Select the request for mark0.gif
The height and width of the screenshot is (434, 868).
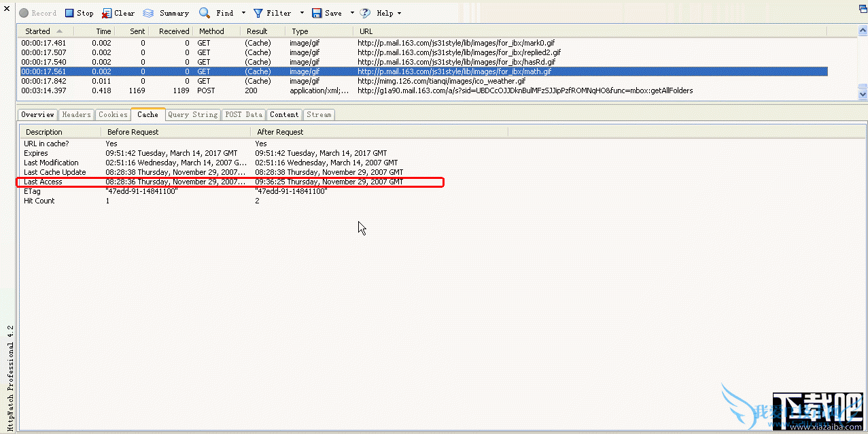[424, 43]
